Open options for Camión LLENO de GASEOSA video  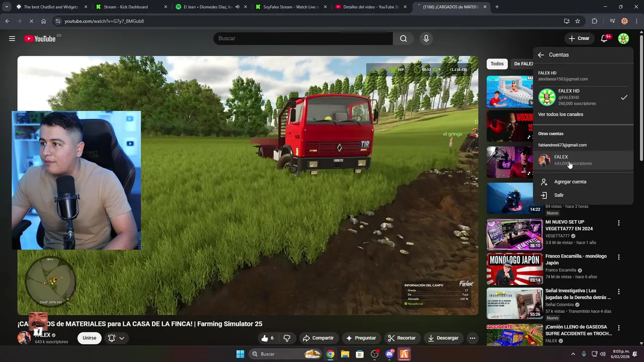[x=619, y=328]
